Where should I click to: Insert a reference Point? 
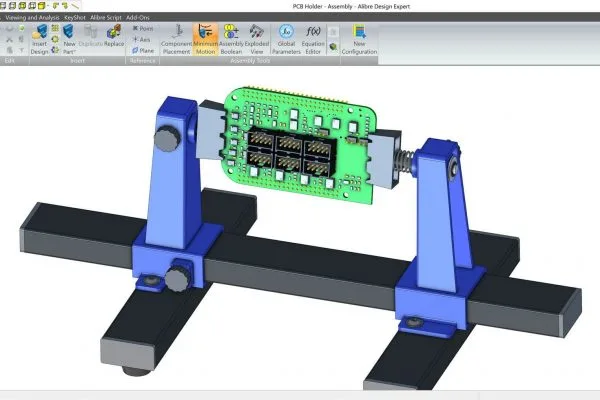pos(143,28)
